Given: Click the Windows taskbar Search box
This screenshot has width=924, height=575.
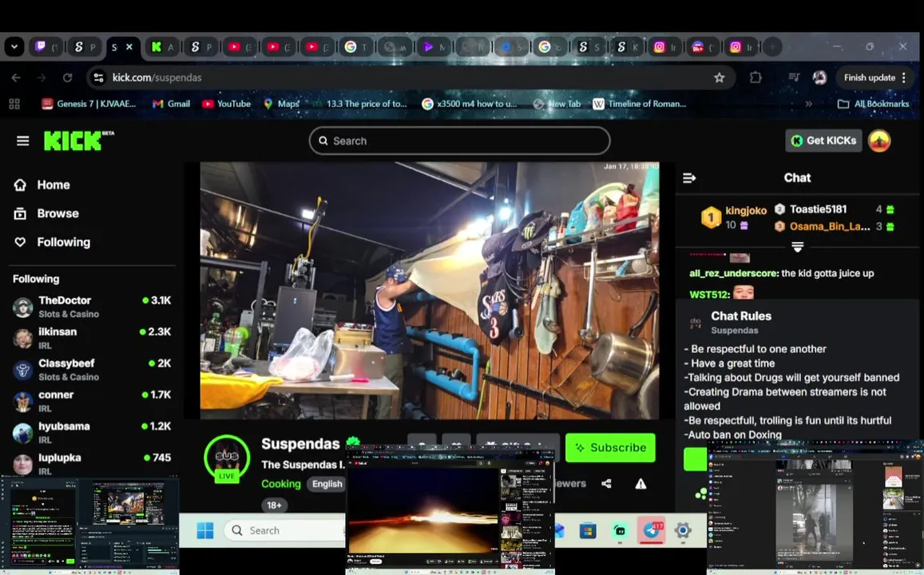Looking at the screenshot, I should pyautogui.click(x=284, y=530).
